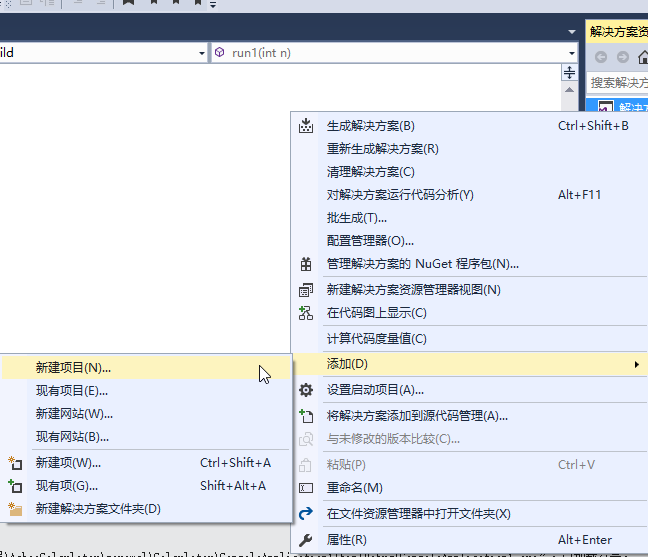648x557 pixels.
Task: Click the NuGet package icon
Action: point(306,264)
